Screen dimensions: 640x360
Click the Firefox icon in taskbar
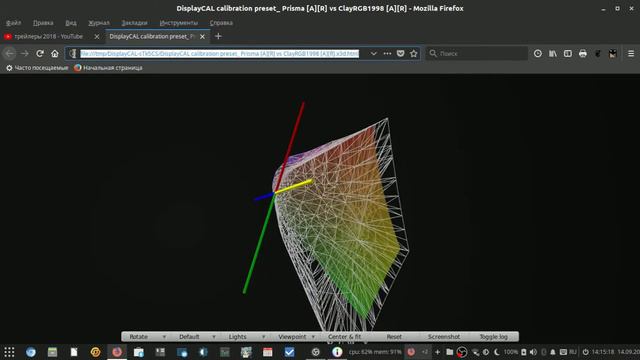117,352
